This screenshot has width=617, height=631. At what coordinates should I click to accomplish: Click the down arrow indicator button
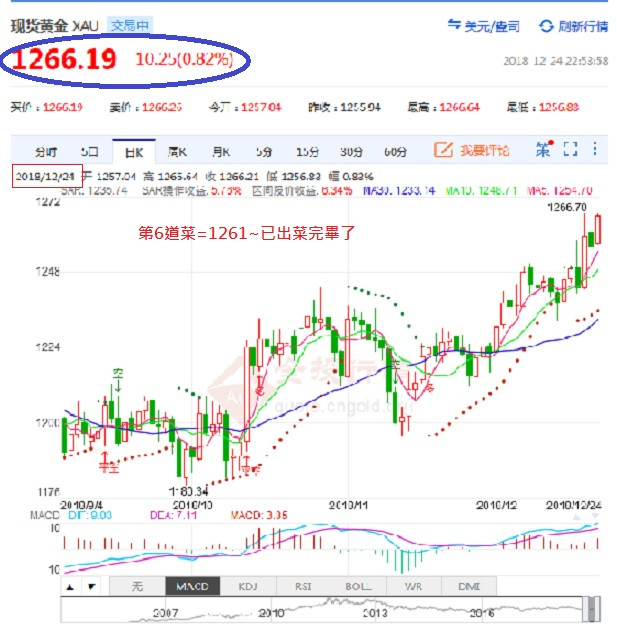(x=91, y=587)
